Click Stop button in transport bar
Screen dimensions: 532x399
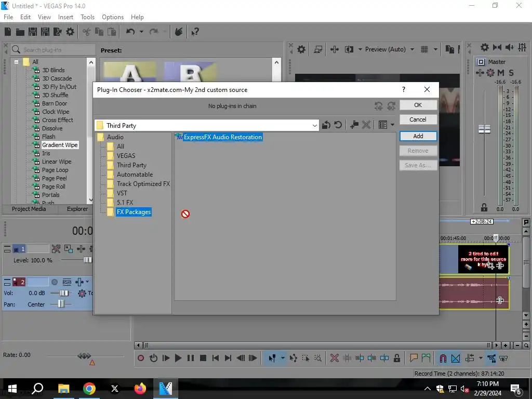coord(203,358)
